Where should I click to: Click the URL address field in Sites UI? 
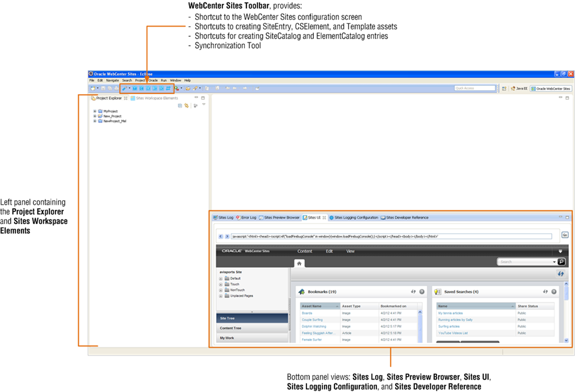tap(391, 237)
